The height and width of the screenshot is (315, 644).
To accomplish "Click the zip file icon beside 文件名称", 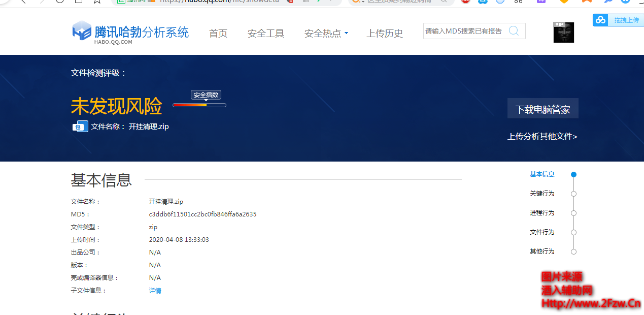I will pyautogui.click(x=80, y=127).
